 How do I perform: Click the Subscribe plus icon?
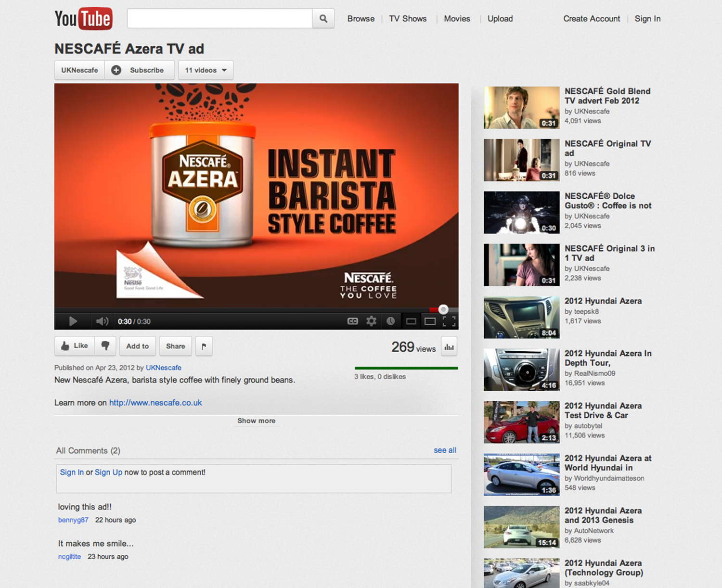[x=116, y=70]
